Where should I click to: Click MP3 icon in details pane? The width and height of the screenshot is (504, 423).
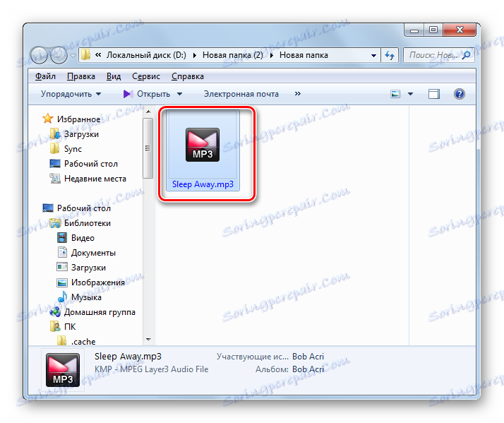(x=63, y=370)
